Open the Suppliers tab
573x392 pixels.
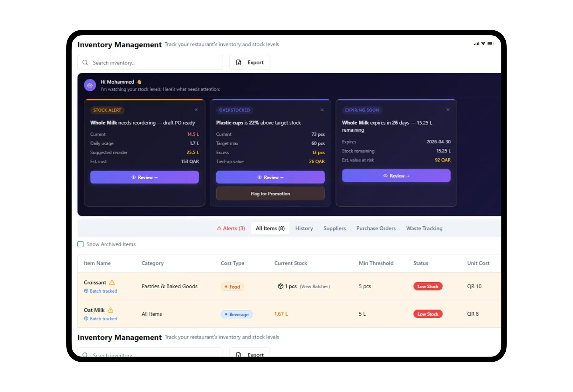point(335,228)
